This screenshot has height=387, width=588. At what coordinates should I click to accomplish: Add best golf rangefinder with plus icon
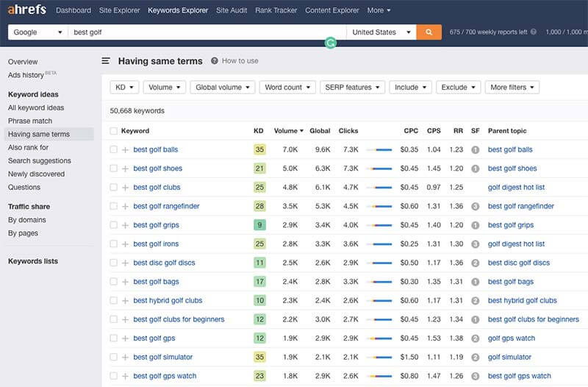pos(125,207)
